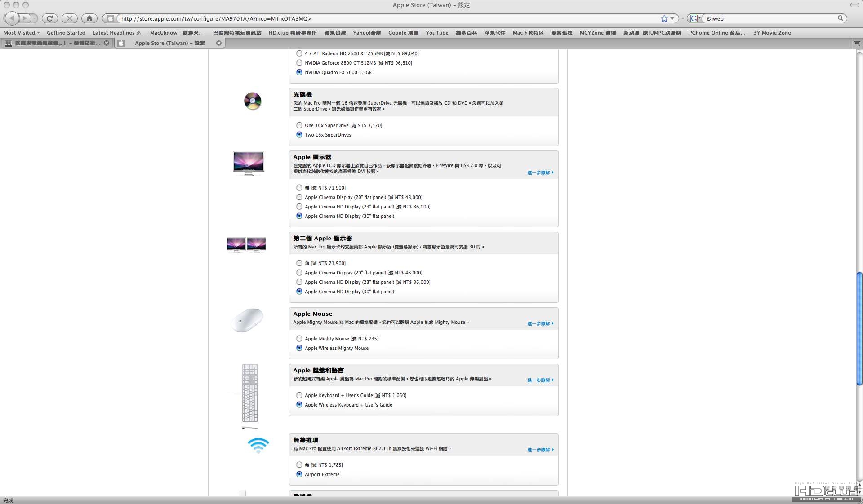
Task: Switch to the first background tab
Action: (x=57, y=43)
